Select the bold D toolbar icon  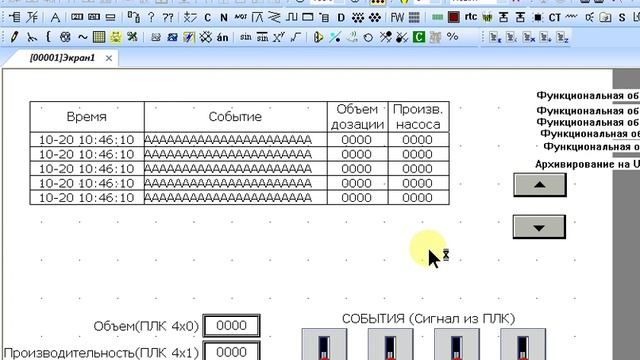(341, 18)
